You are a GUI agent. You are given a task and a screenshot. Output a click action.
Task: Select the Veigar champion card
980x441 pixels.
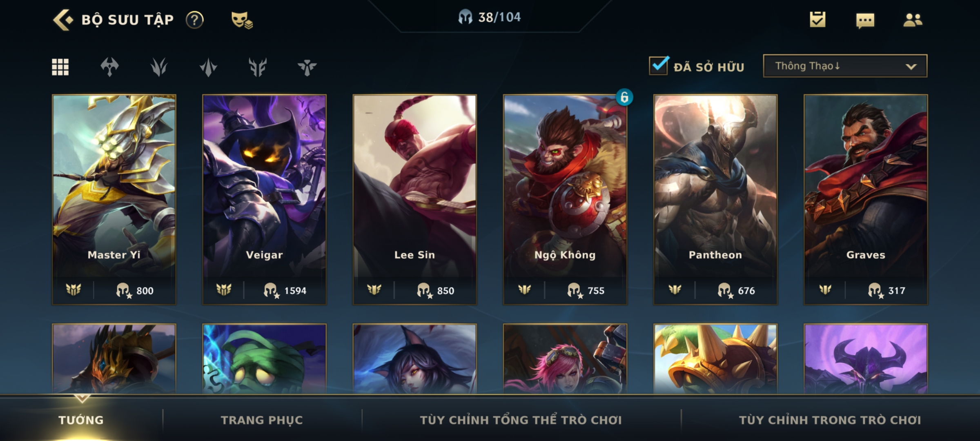point(264,200)
